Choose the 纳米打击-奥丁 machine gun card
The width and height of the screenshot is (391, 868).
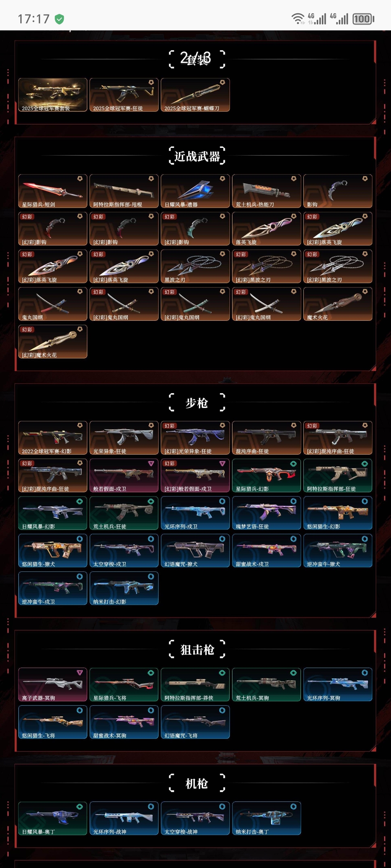coord(266,818)
